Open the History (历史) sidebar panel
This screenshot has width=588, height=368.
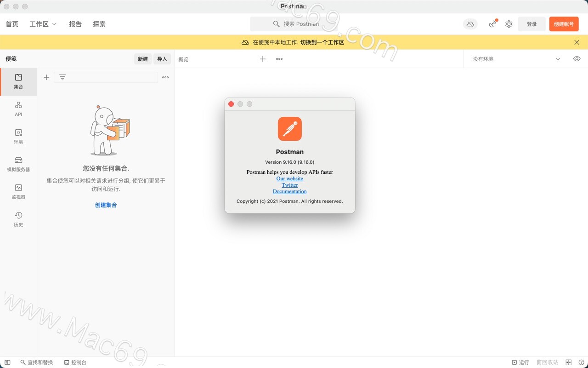pyautogui.click(x=18, y=219)
